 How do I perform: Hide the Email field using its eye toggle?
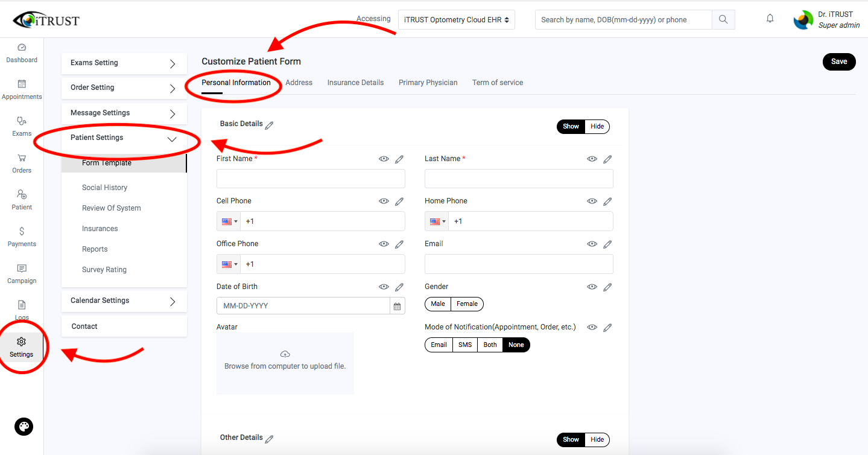point(592,244)
